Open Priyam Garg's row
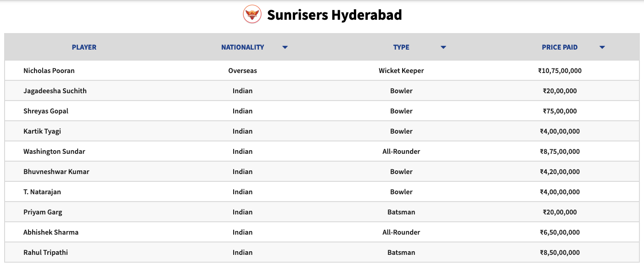 tap(322, 212)
